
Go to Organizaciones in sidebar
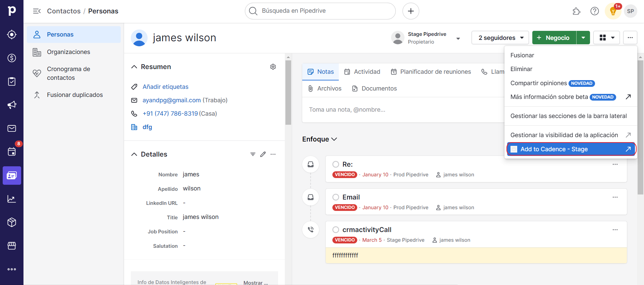pos(74,52)
